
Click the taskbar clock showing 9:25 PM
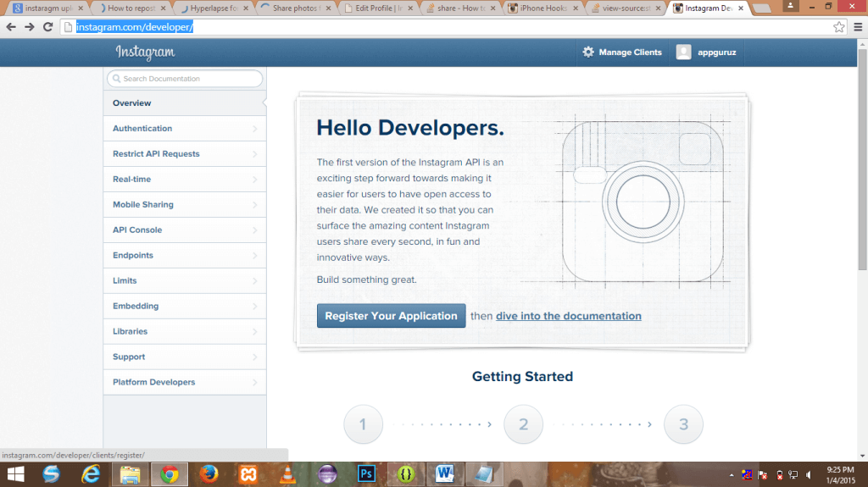coord(840,475)
